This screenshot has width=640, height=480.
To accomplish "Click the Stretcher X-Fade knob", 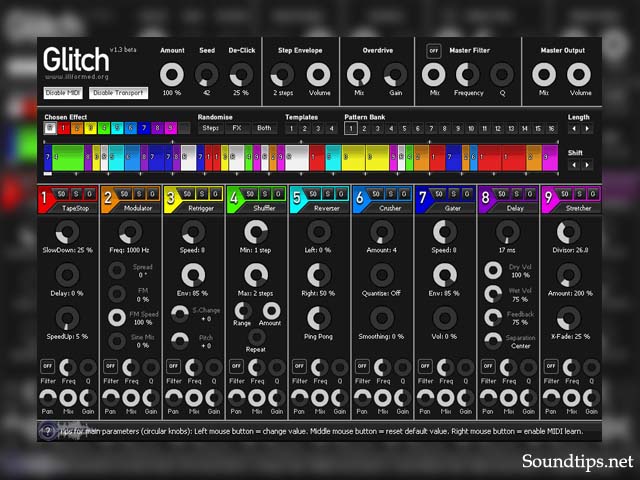I will pos(569,318).
